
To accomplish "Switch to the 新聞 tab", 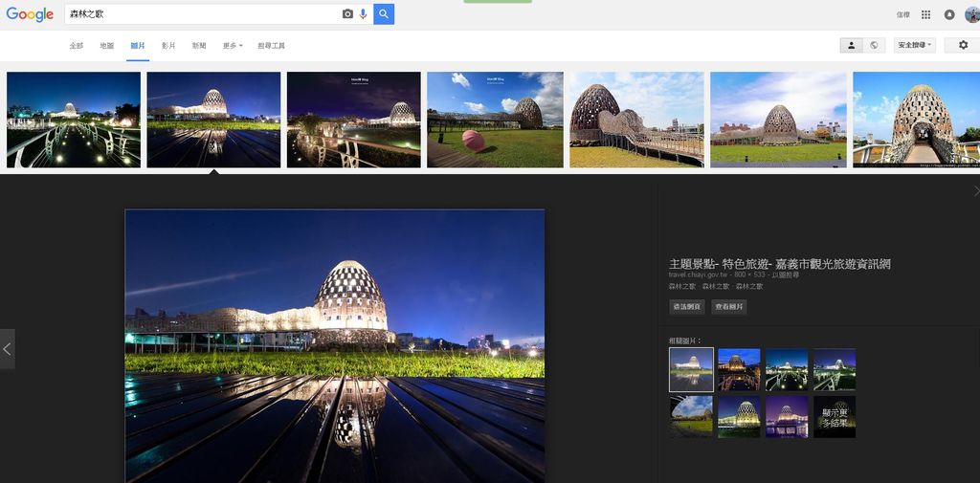I will click(x=199, y=46).
